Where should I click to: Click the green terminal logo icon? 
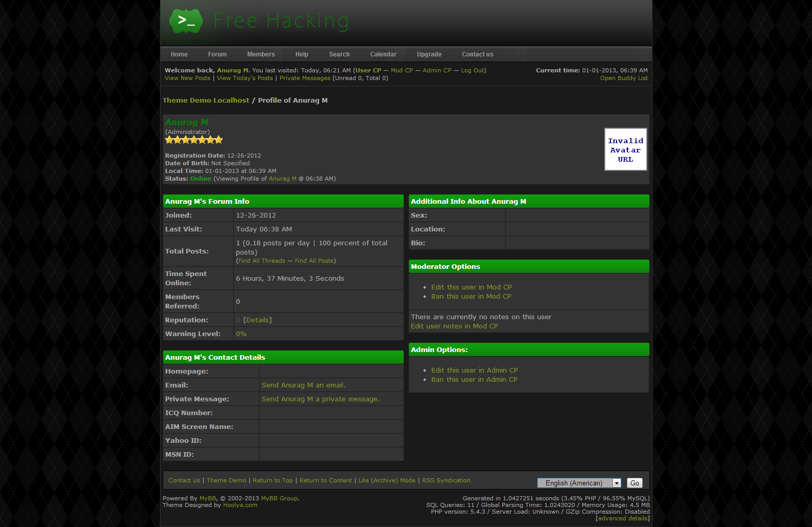coord(186,21)
